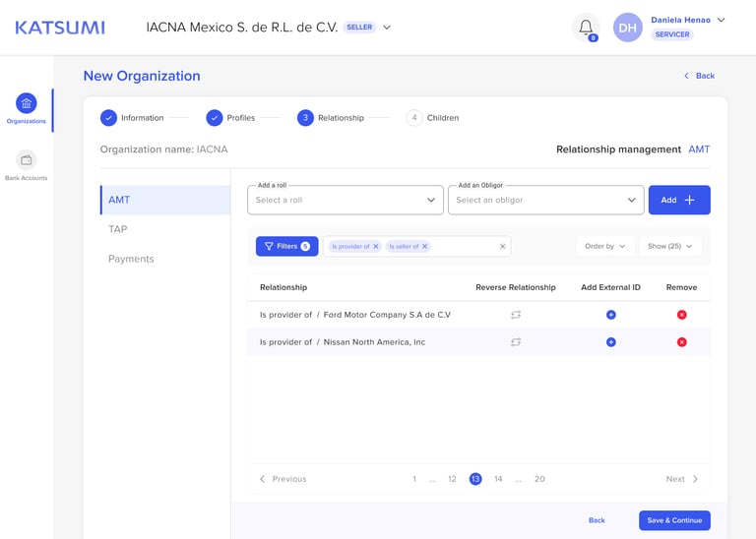Select current page 13

click(x=475, y=479)
